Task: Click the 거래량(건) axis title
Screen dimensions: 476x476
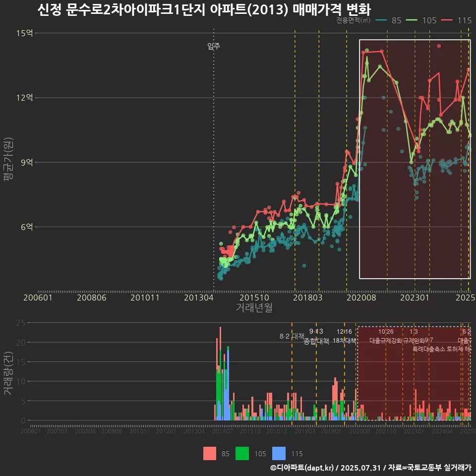Action: coord(8,373)
